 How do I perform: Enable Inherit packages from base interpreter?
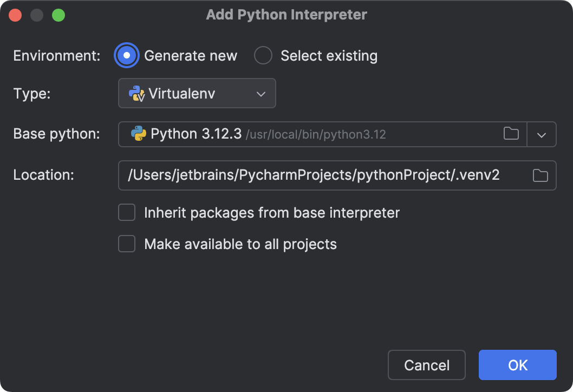(x=127, y=213)
